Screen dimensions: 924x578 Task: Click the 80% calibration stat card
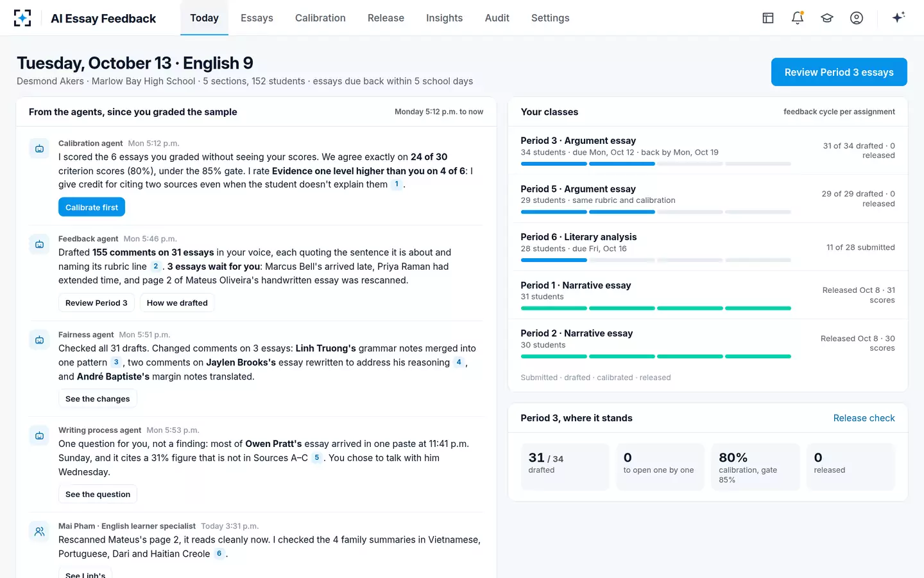coord(755,467)
